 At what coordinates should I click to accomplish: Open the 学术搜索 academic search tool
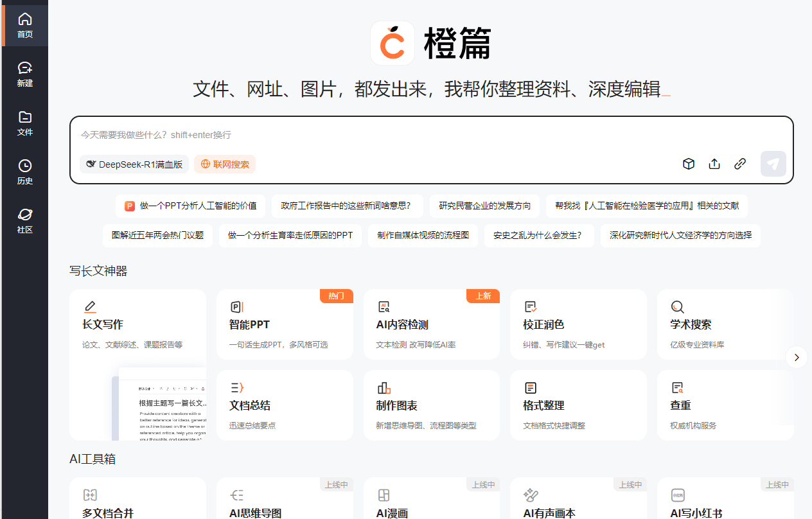(x=724, y=324)
